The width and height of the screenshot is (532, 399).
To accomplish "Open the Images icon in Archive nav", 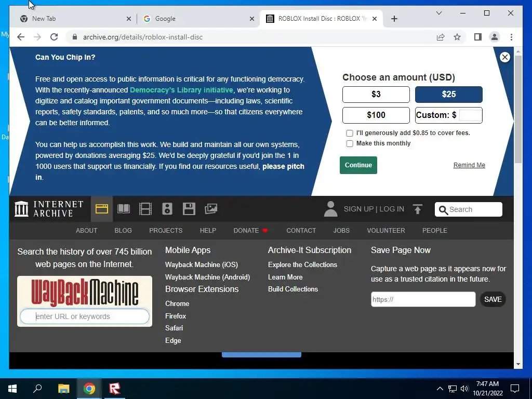I will pos(211,209).
